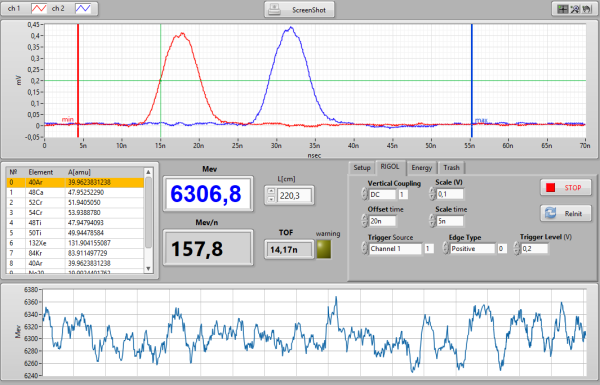Open the Trigger Source Channel 1 selector

tap(395, 249)
